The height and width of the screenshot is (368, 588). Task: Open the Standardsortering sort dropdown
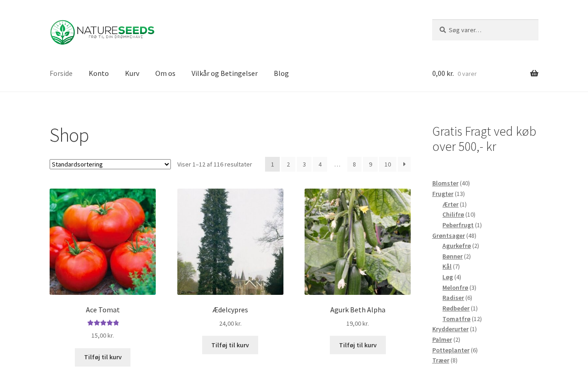pos(110,164)
